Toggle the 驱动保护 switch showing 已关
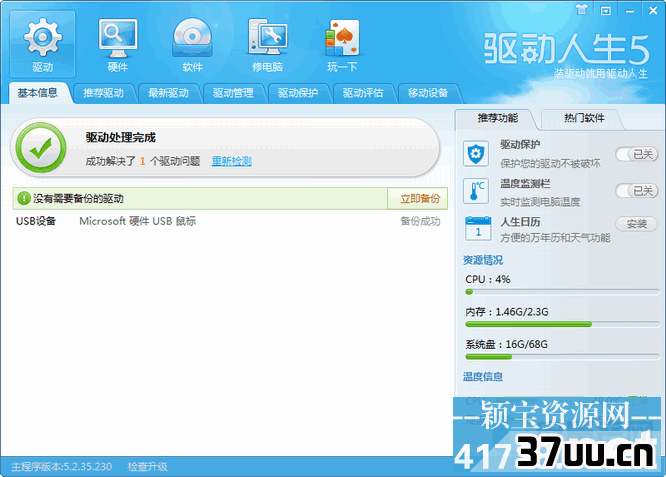This screenshot has width=666, height=477. pyautogui.click(x=636, y=154)
